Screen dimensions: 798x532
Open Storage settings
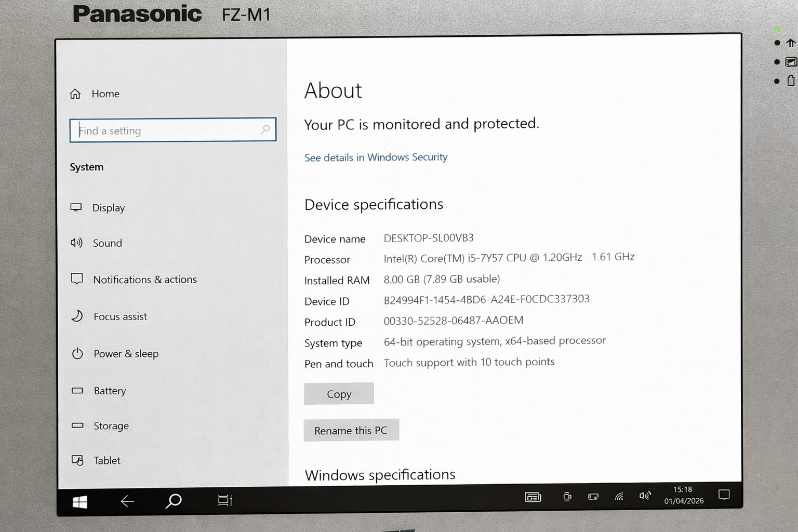pyautogui.click(x=100, y=425)
